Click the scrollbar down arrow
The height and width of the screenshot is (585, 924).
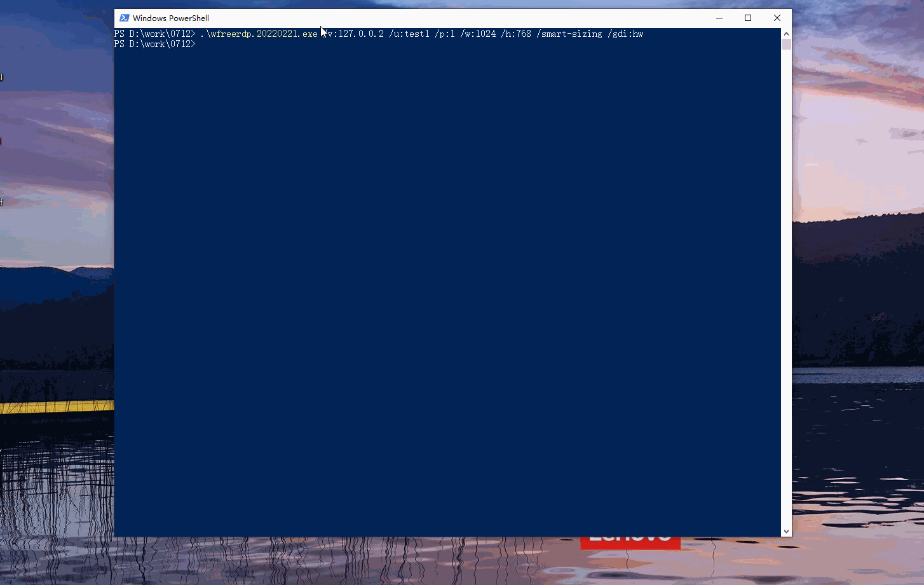tap(785, 531)
